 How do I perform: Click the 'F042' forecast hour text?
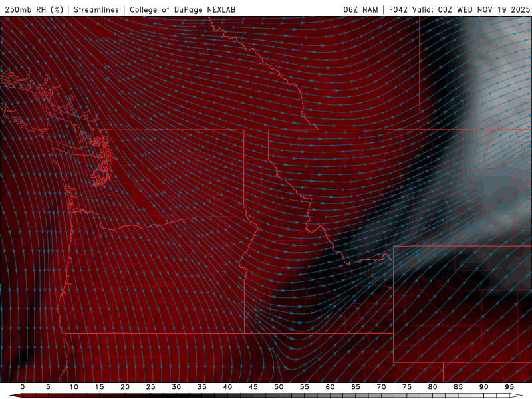click(398, 9)
